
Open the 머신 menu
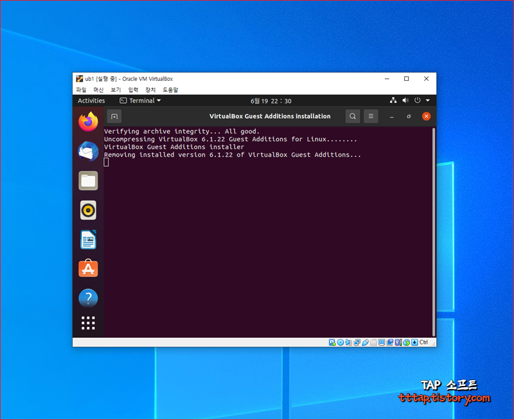pos(98,90)
